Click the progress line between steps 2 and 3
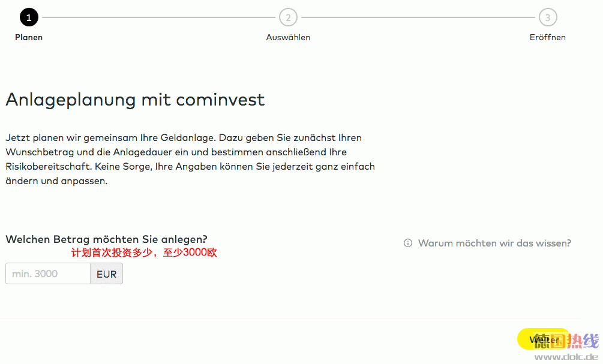Screen dimensions: 603x364 [418, 17]
